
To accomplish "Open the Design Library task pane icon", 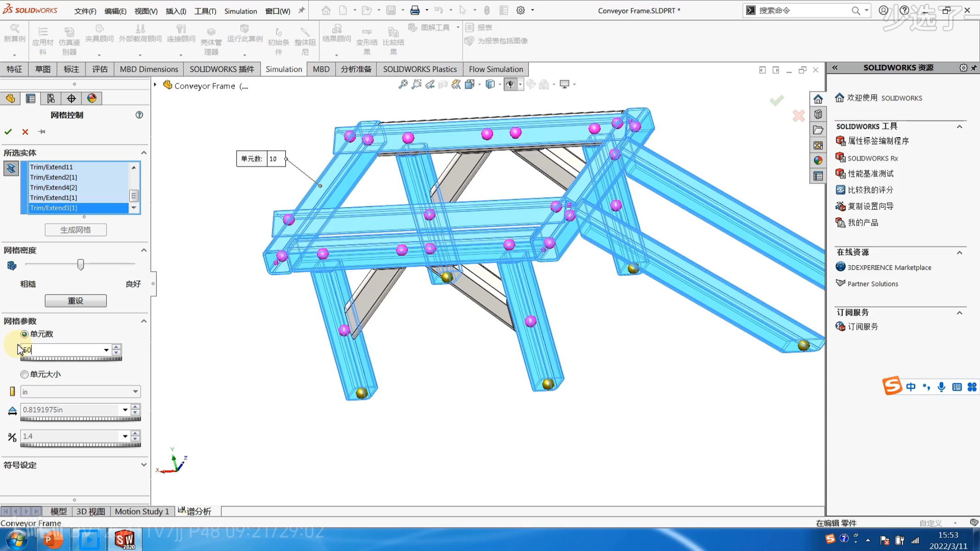I will (x=818, y=114).
